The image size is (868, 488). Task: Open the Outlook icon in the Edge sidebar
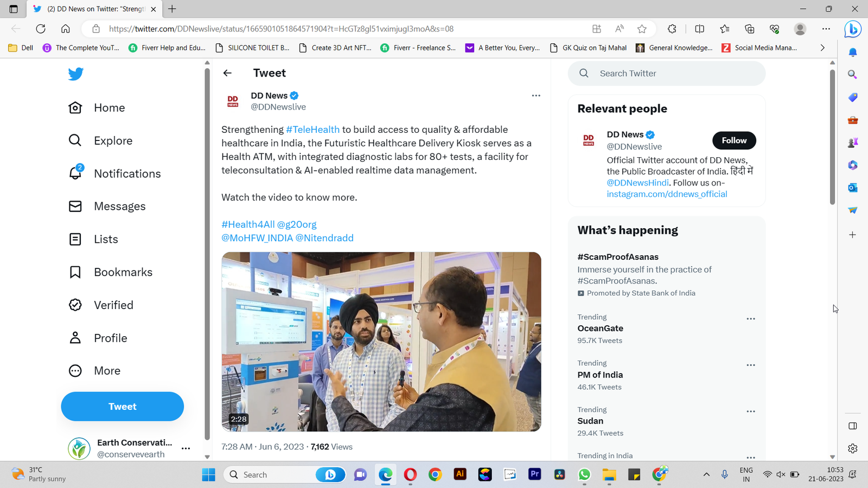tap(853, 188)
